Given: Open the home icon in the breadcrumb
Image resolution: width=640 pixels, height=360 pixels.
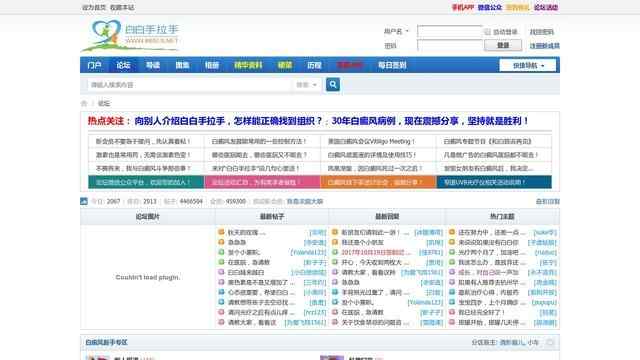Looking at the screenshot, I should click(84, 103).
